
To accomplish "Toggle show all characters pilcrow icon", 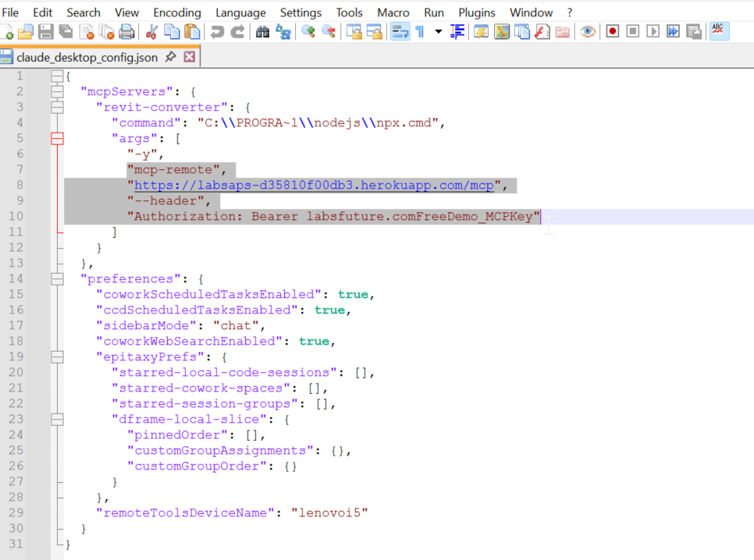I will click(420, 32).
